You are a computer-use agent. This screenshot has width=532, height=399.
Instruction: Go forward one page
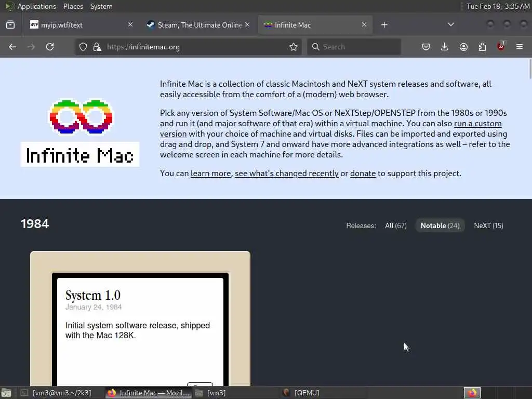click(x=31, y=47)
